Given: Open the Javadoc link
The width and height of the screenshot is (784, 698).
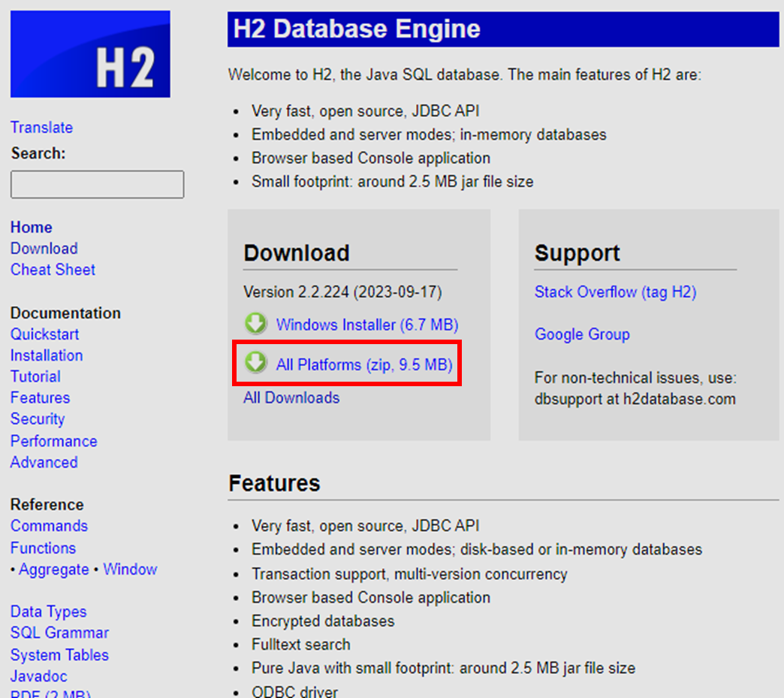Looking at the screenshot, I should [x=38, y=676].
